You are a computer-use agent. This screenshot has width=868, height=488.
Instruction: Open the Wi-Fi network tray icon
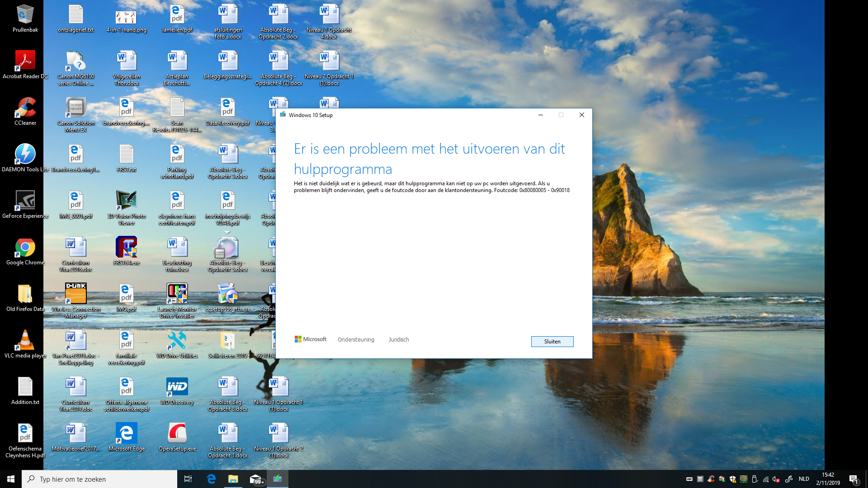766,479
